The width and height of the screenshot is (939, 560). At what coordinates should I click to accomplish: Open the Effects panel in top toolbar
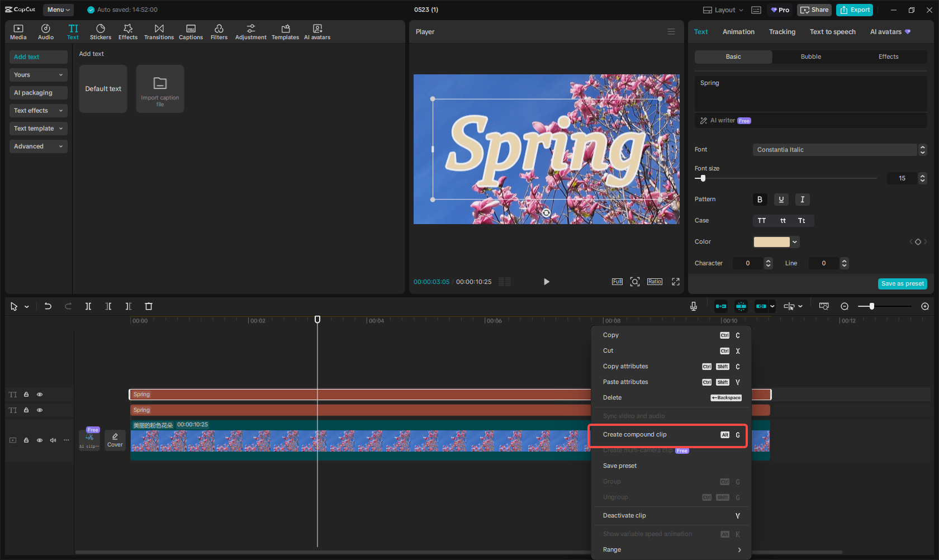(x=128, y=32)
